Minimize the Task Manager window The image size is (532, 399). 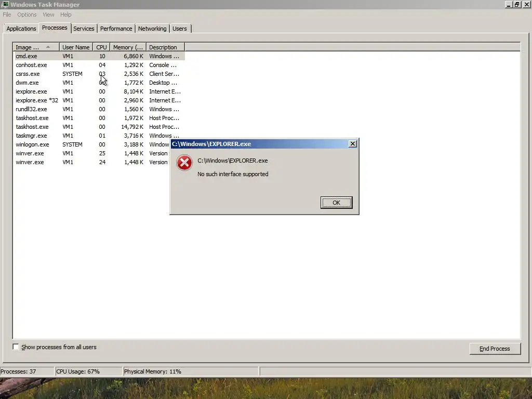(x=508, y=4)
